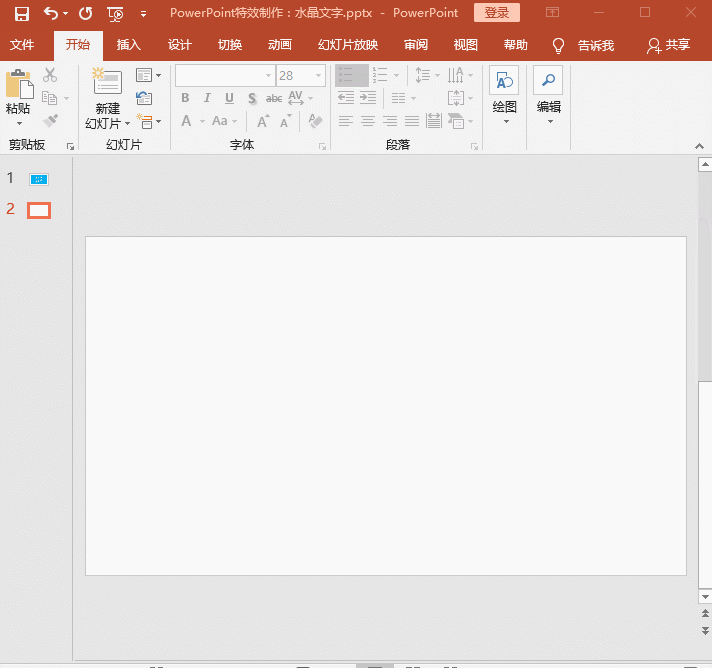Screen dimensions: 712x668
Task: Open the 帮助 tab
Action: [x=515, y=45]
